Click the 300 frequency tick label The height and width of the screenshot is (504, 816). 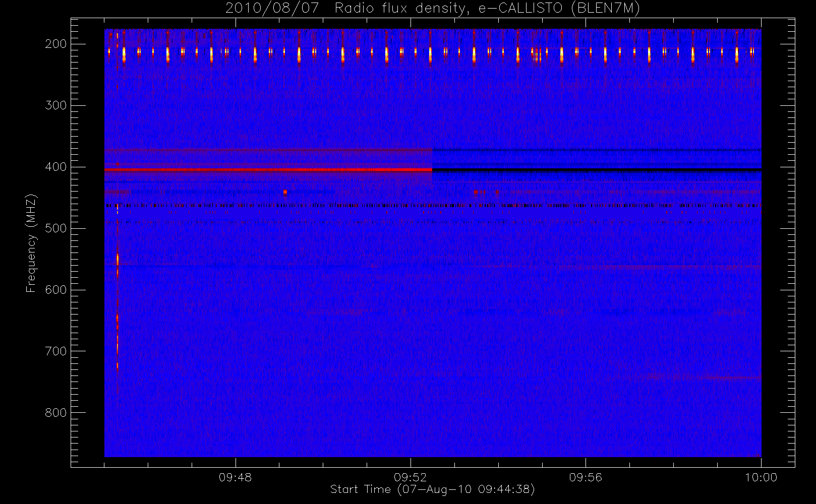point(56,105)
